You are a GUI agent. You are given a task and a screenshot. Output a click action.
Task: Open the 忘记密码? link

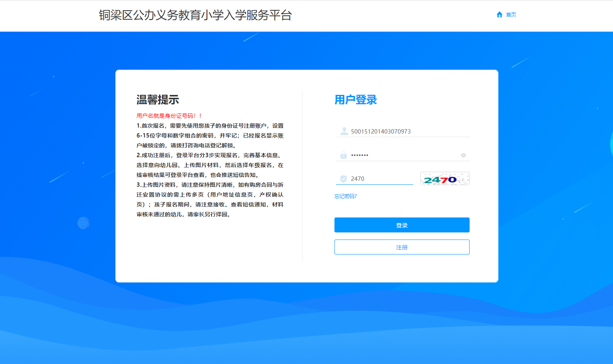click(346, 196)
